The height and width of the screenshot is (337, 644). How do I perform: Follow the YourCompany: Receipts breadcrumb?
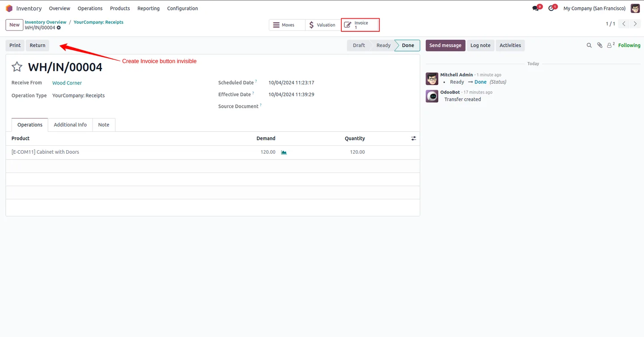click(x=98, y=22)
